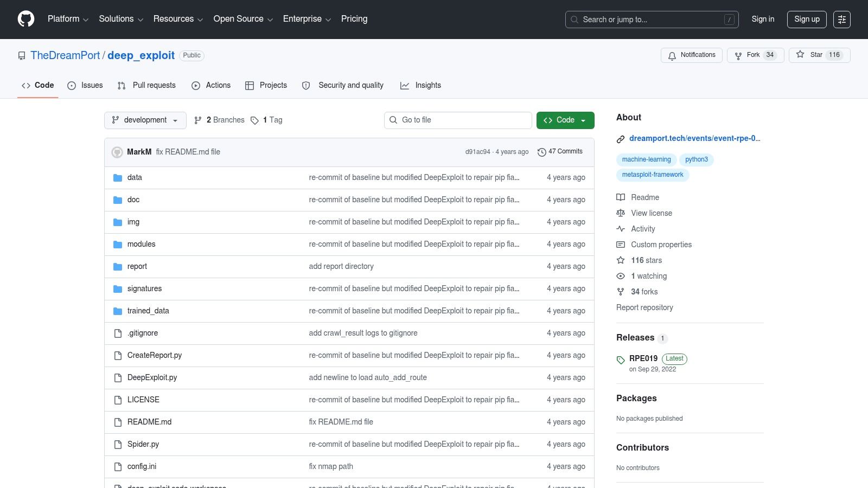Expand the Open Source menu

243,19
